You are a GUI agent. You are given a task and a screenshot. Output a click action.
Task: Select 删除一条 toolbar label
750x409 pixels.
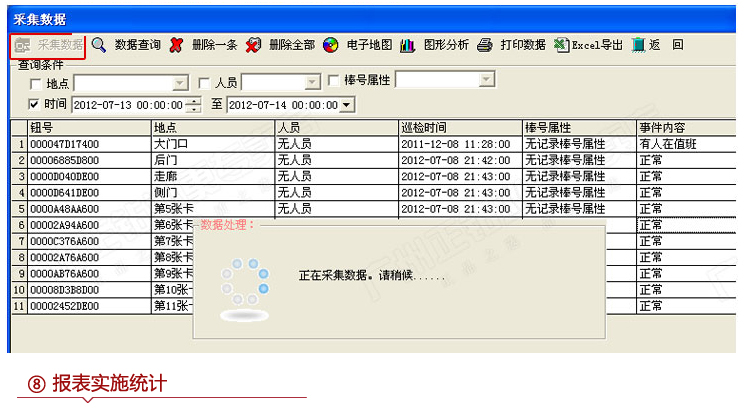point(215,45)
